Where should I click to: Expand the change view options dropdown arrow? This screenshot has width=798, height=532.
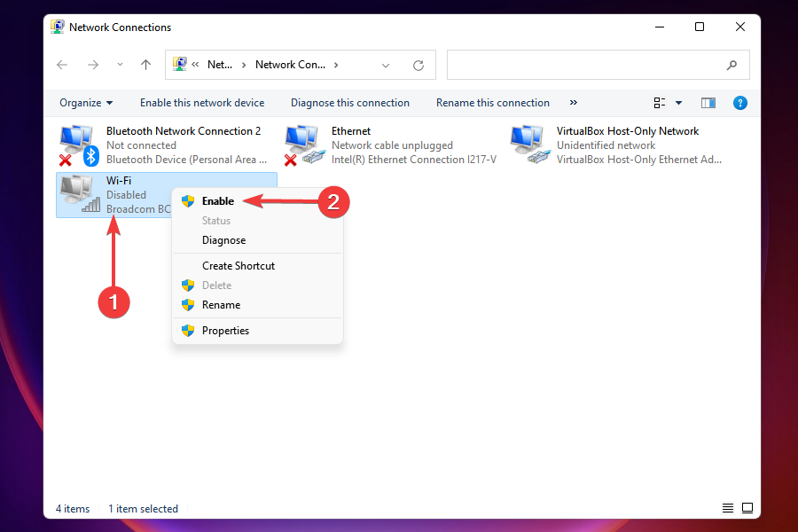pos(678,103)
